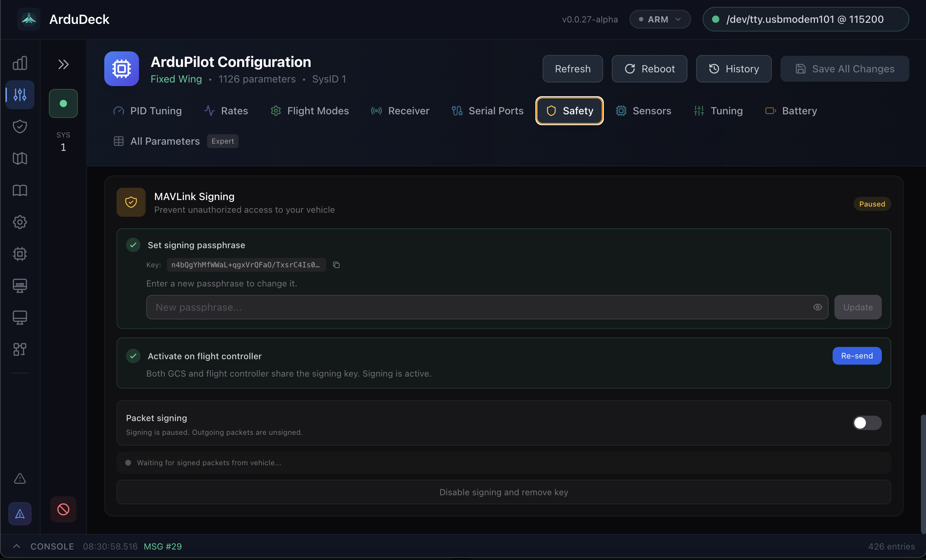Switch to the Tuning tab

pyautogui.click(x=718, y=111)
